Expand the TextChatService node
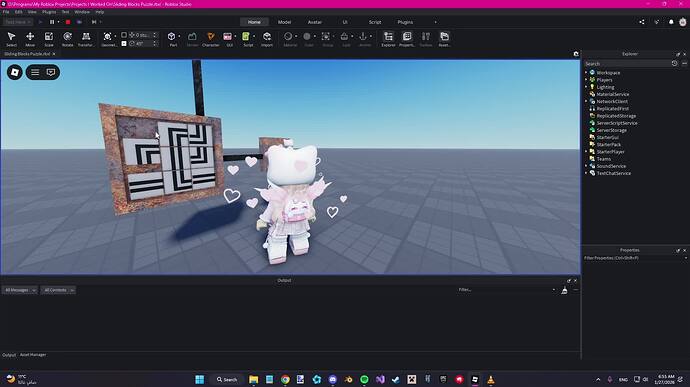Image resolution: width=690 pixels, height=387 pixels. click(586, 173)
